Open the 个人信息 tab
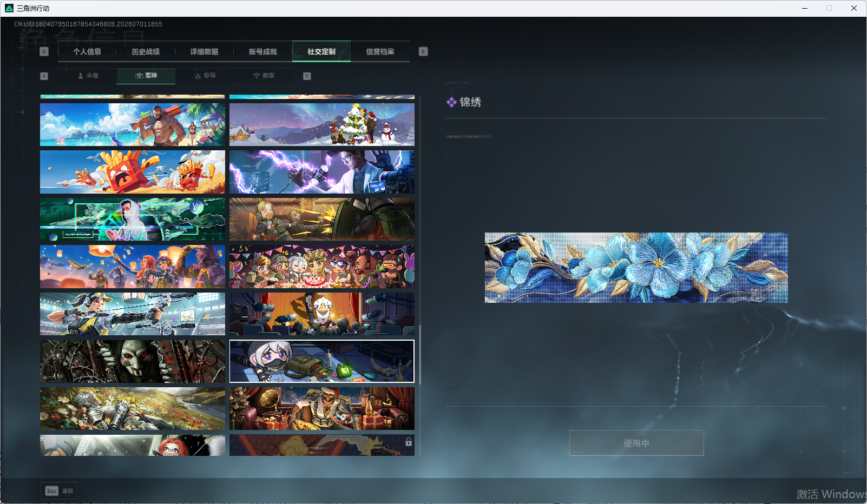The height and width of the screenshot is (504, 867). click(87, 52)
